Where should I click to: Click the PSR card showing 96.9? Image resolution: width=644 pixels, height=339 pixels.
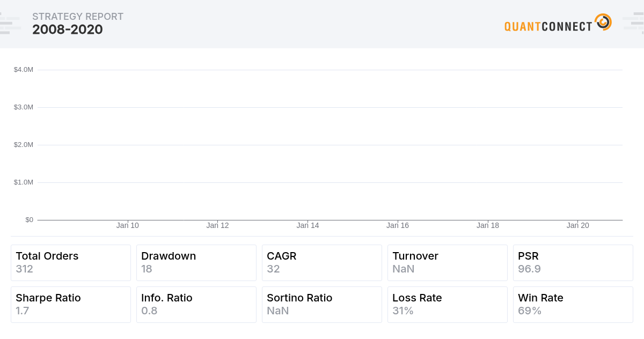573,263
